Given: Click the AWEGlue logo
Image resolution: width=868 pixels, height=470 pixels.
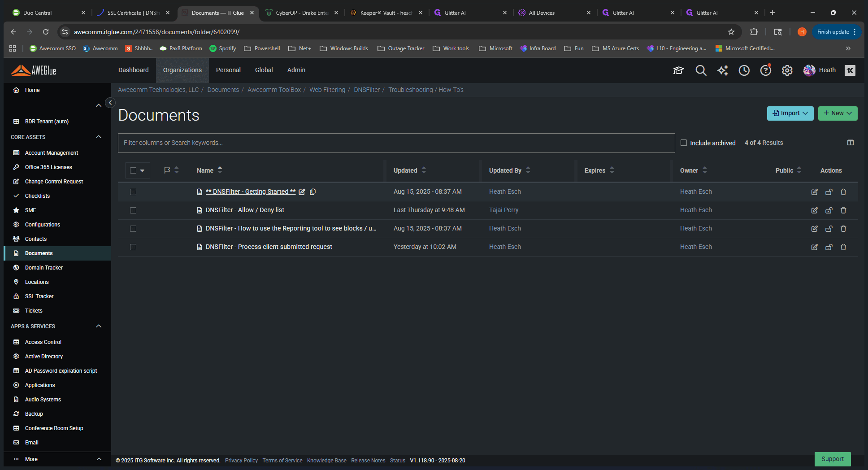Looking at the screenshot, I should tap(34, 70).
